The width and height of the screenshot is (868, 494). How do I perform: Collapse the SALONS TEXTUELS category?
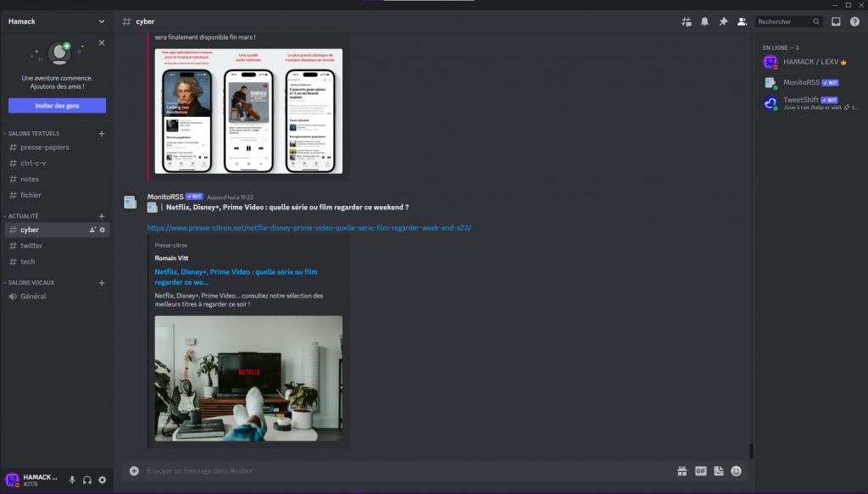click(x=34, y=134)
